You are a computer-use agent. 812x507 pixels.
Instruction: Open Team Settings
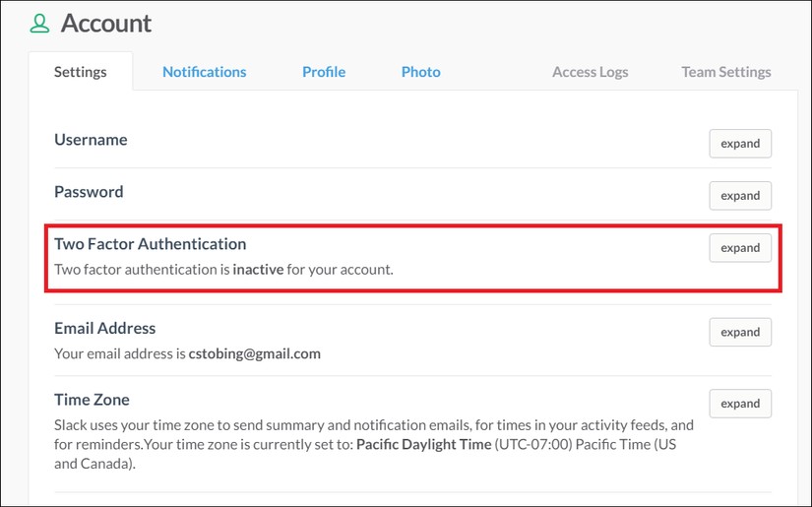coord(726,72)
